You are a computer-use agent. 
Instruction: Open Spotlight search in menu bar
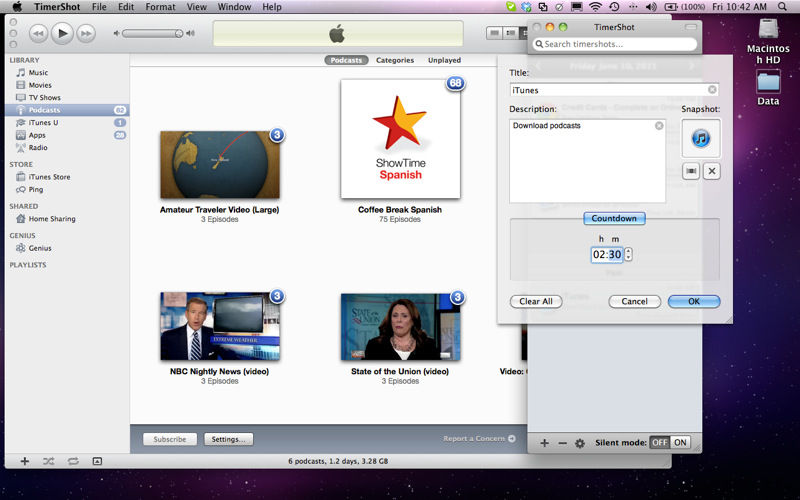[782, 7]
